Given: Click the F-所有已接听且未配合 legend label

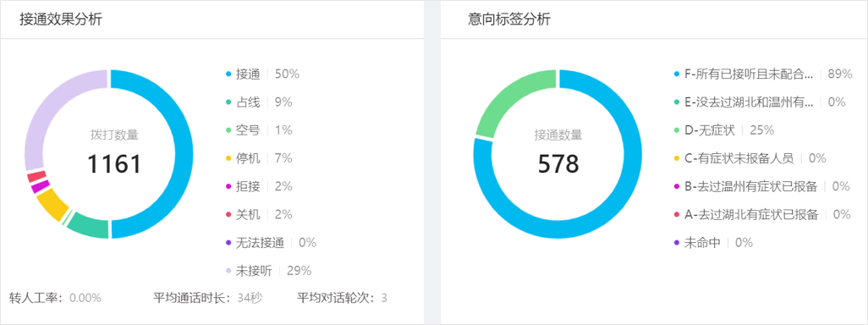Looking at the screenshot, I should [x=749, y=74].
